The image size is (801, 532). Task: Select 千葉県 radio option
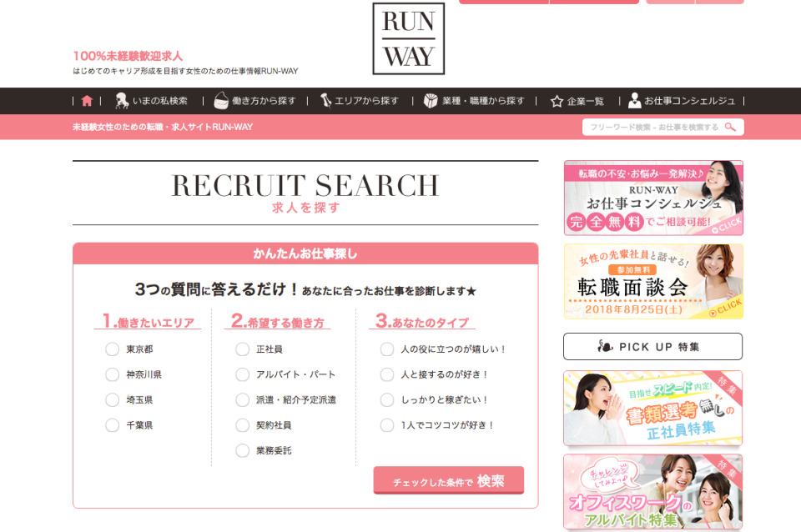click(113, 425)
